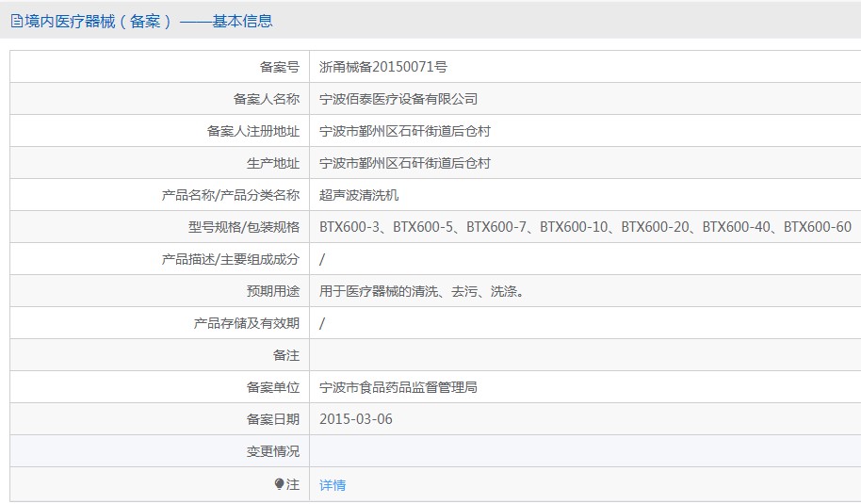Click the 备案人名称 label
The width and height of the screenshot is (861, 504).
point(267,99)
